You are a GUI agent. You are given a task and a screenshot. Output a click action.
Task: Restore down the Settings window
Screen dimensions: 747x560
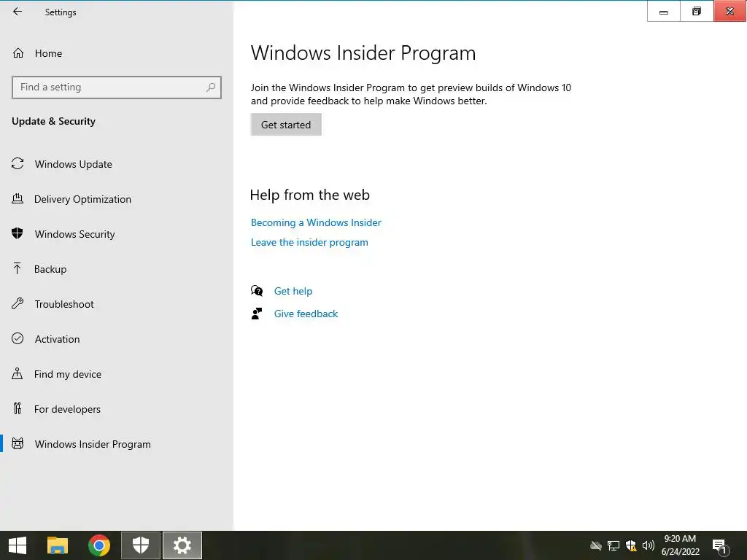(x=697, y=12)
